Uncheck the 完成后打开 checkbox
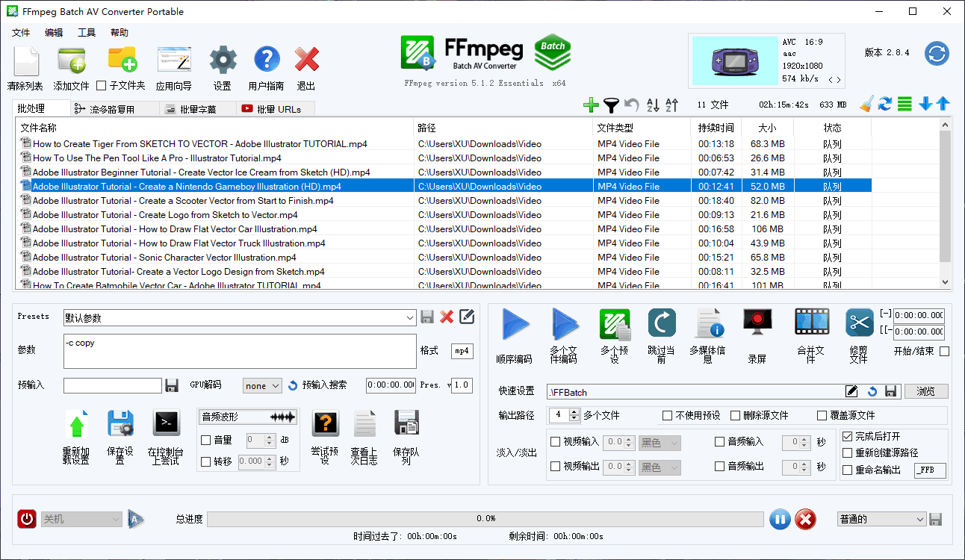This screenshot has height=560, width=965. [847, 436]
